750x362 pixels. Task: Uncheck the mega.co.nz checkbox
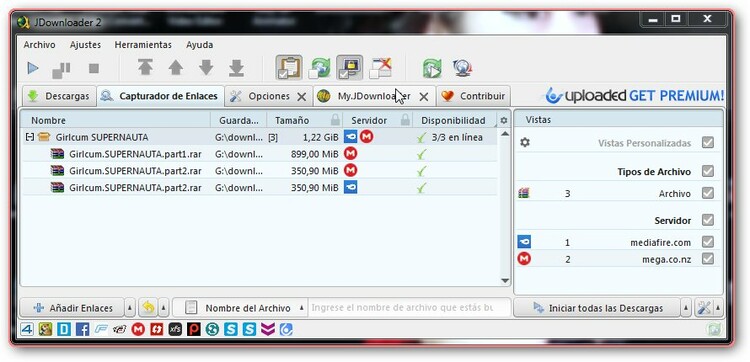(x=708, y=259)
